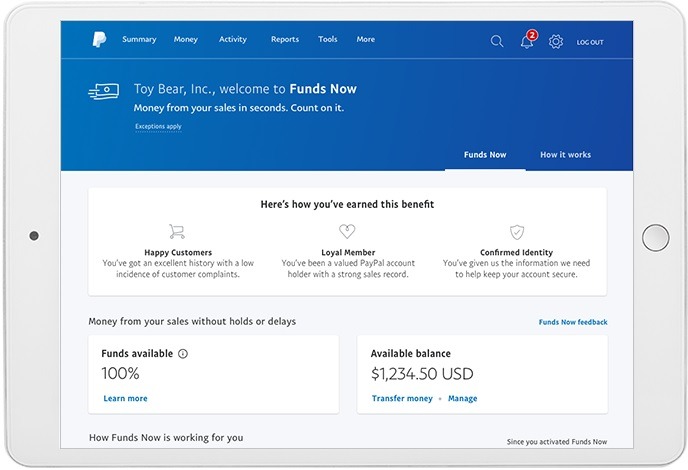This screenshot has height=470, width=688.
Task: Expand the More navigation menu
Action: point(365,40)
